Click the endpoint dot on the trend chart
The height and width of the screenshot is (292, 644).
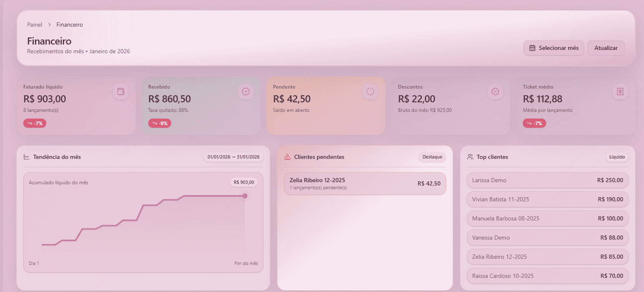245,195
